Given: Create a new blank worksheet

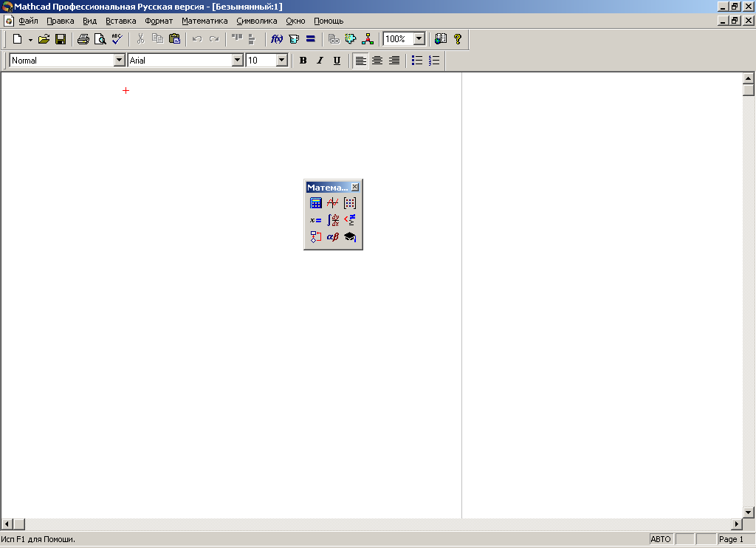Looking at the screenshot, I should tap(18, 39).
